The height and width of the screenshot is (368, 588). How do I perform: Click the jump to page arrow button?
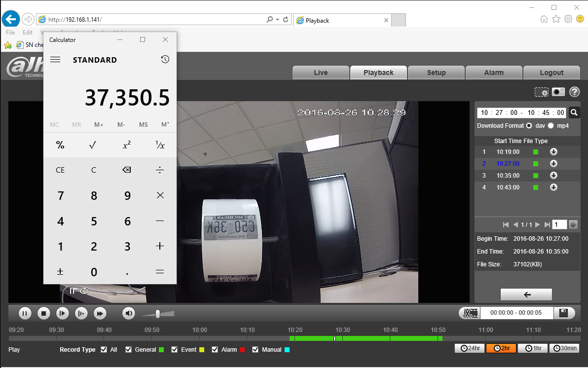pyautogui.click(x=573, y=225)
